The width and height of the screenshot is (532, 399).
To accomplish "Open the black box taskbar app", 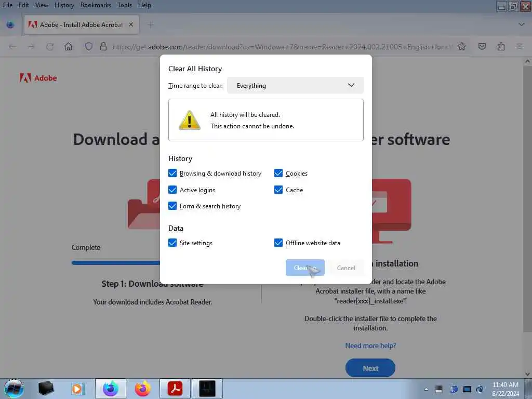I will 46,389.
